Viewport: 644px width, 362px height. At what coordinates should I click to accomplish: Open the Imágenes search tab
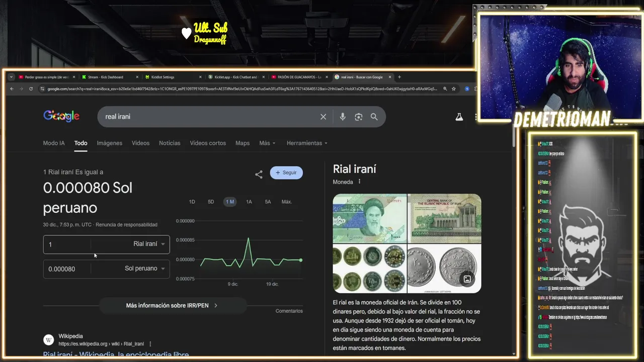coord(110,143)
